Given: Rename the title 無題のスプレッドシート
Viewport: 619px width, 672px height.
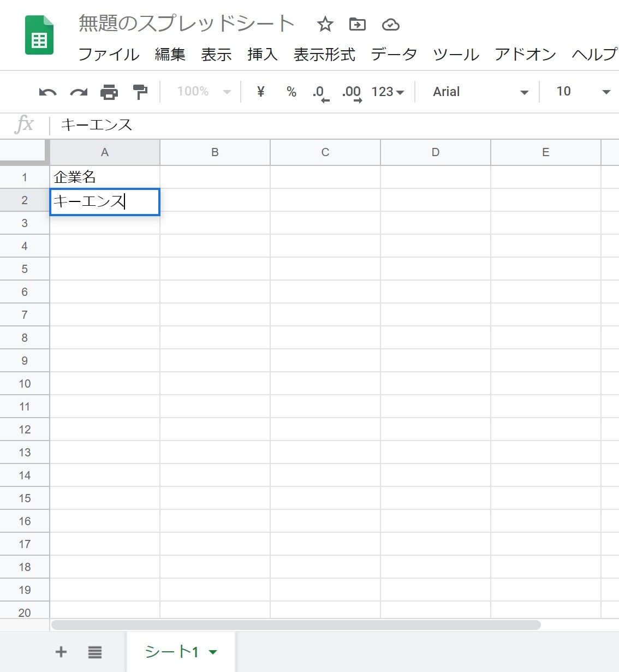Looking at the screenshot, I should (x=187, y=23).
